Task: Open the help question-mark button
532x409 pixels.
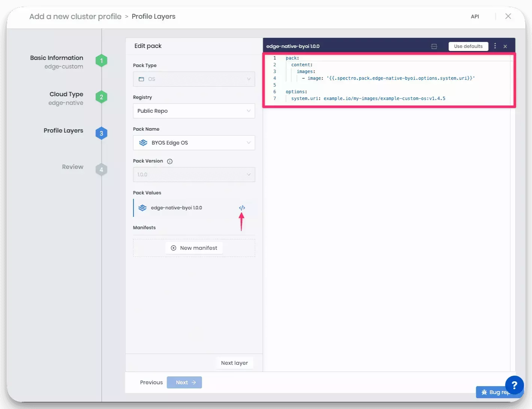Action: 514,385
